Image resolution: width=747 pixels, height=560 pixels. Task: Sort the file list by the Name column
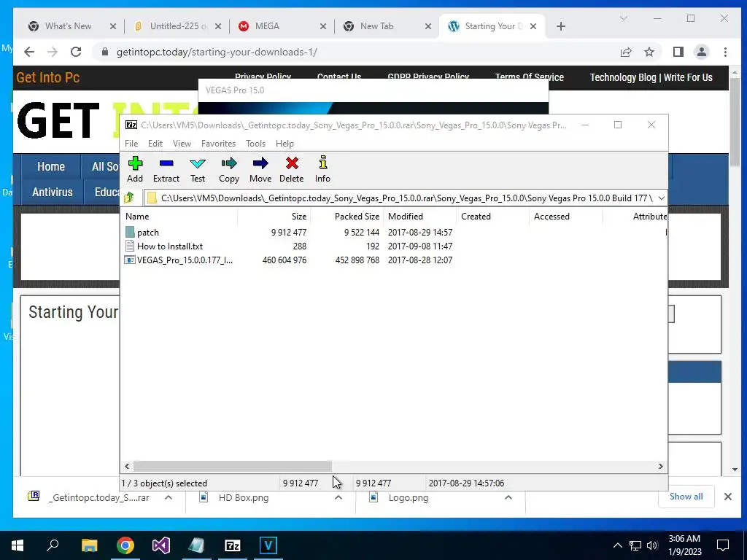(x=180, y=216)
